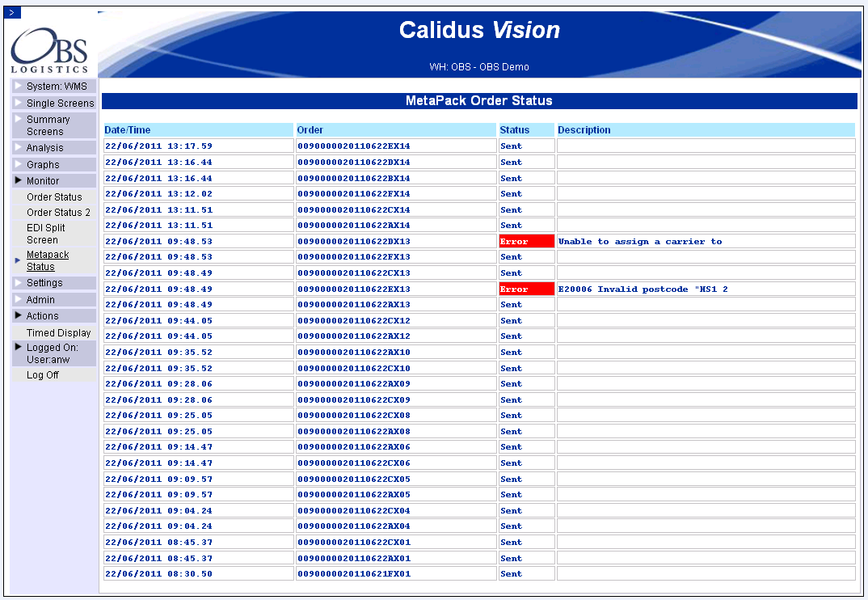Click the red Error status for order EX13
The width and height of the screenshot is (868, 600).
click(526, 289)
